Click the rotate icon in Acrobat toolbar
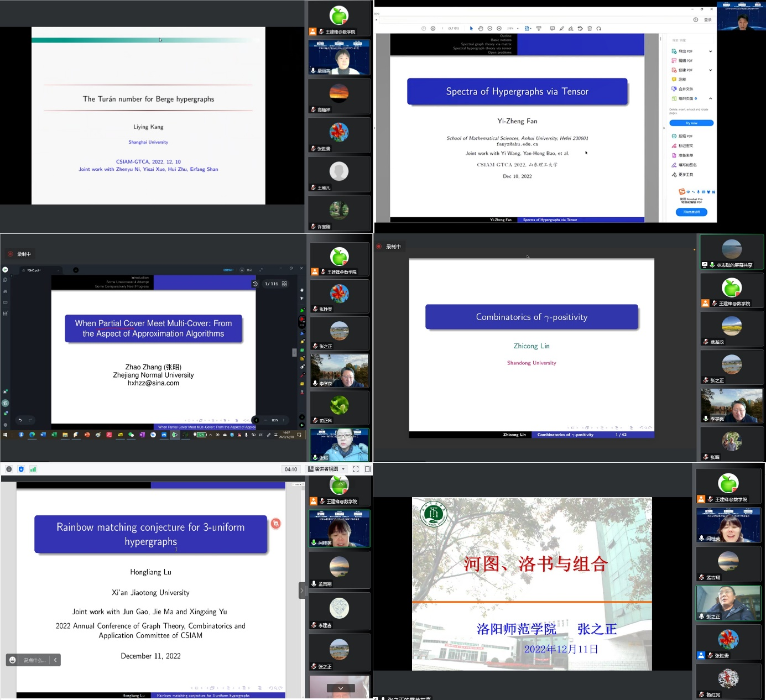This screenshot has height=700, width=766. click(598, 28)
